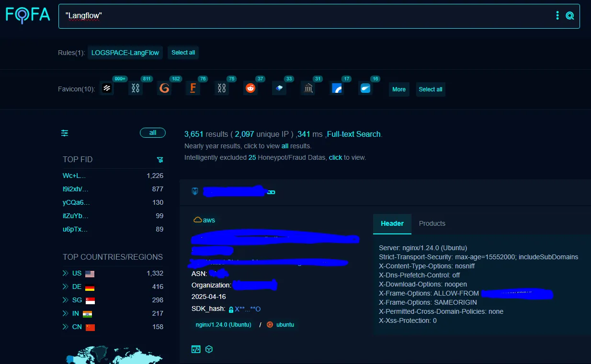Open the advanced filter settings sliders icon
This screenshot has width=591, height=364.
tap(65, 133)
